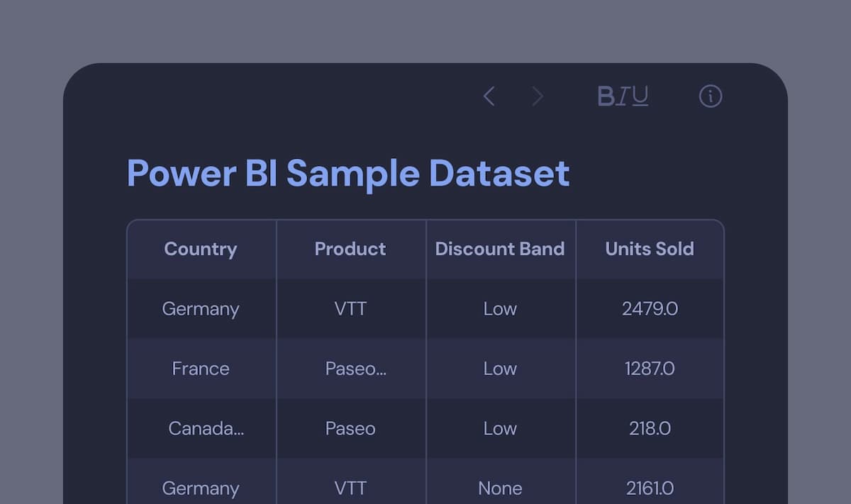Click the 218.0 units sold cell
This screenshot has width=851, height=504.
[x=650, y=429]
